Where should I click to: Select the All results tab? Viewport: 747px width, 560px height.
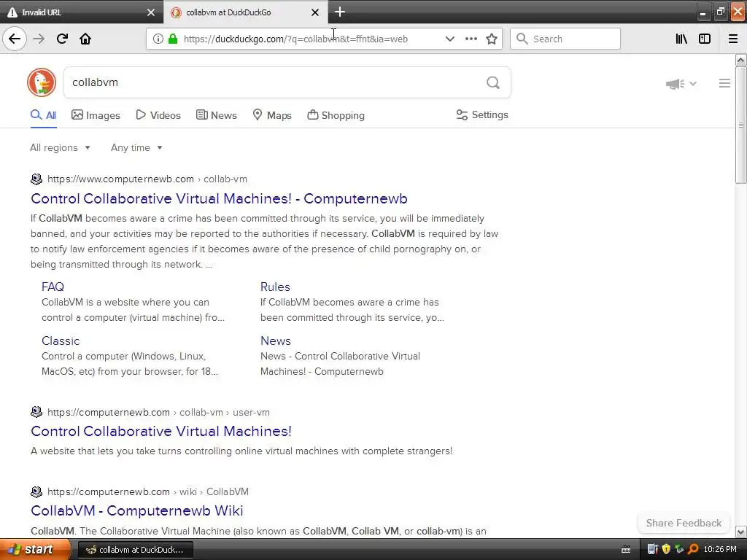click(x=43, y=115)
